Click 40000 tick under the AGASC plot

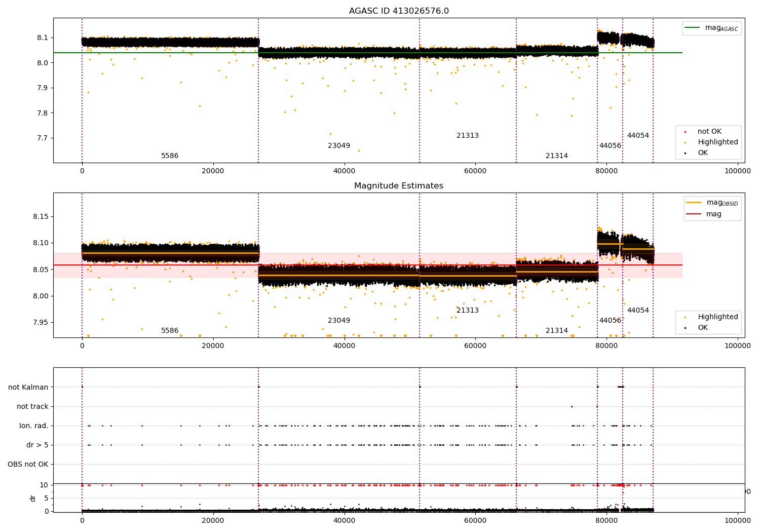pyautogui.click(x=344, y=171)
